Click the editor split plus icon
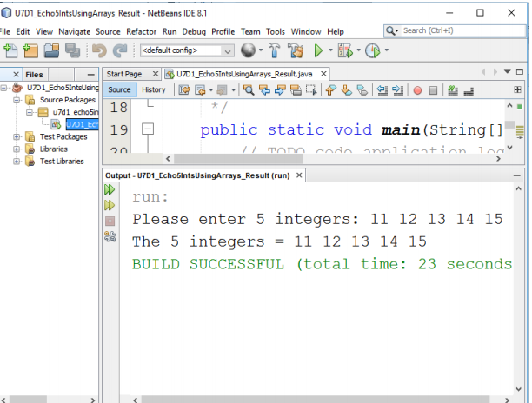 point(517,89)
